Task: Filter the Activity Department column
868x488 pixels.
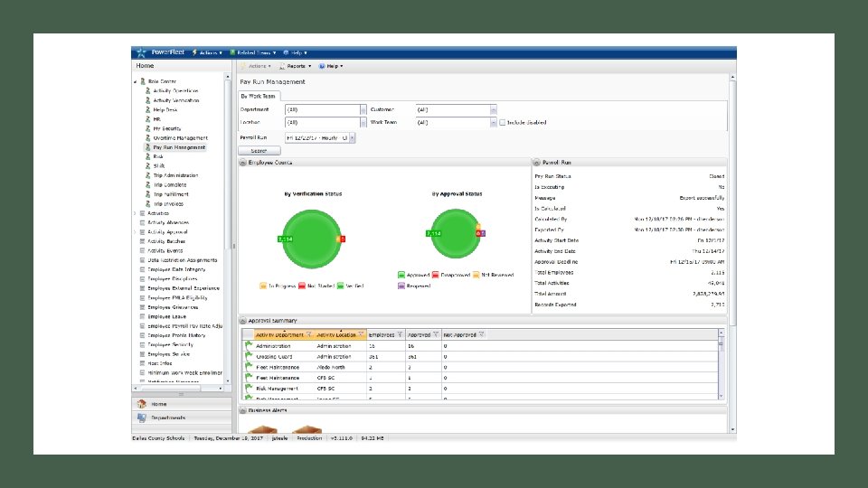Action: pyautogui.click(x=309, y=334)
